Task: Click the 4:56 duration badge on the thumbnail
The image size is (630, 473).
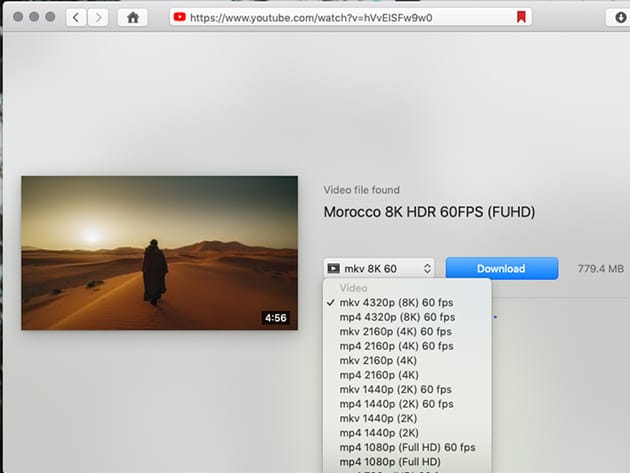Action: tap(275, 318)
